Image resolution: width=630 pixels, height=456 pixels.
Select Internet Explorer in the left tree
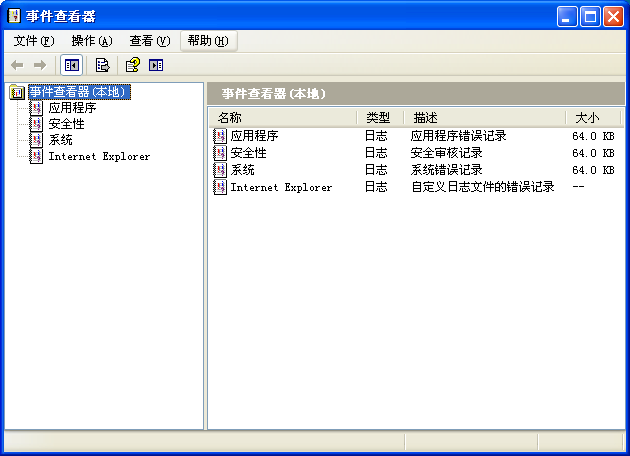coord(99,156)
